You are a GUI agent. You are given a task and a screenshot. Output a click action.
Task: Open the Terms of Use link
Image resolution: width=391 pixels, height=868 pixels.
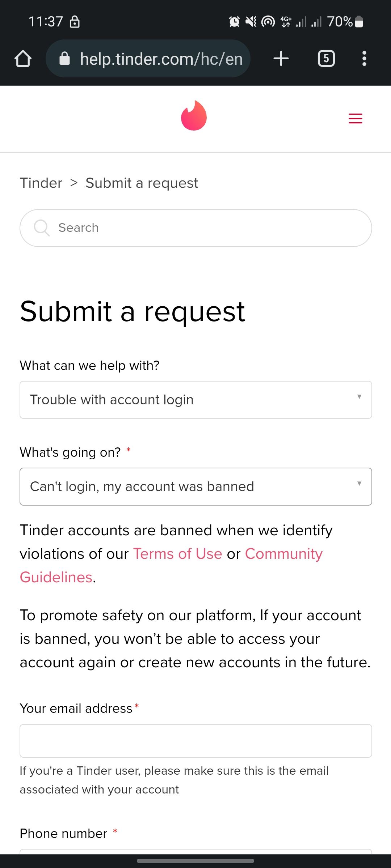tap(177, 553)
